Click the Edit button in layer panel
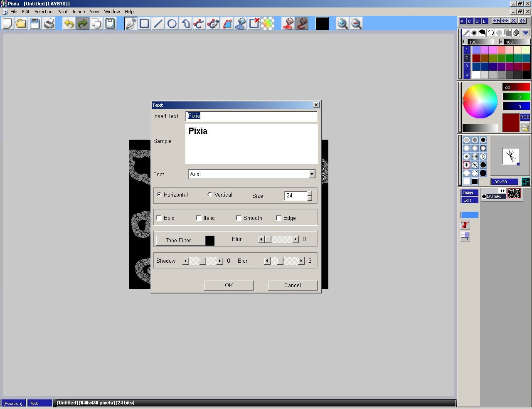532x409 pixels. pyautogui.click(x=469, y=200)
